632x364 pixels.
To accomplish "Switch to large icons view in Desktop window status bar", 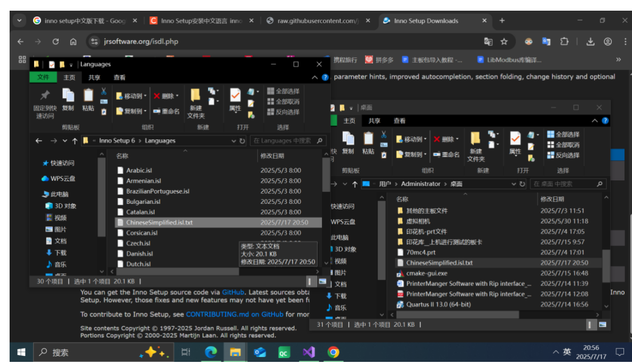I will (x=603, y=325).
